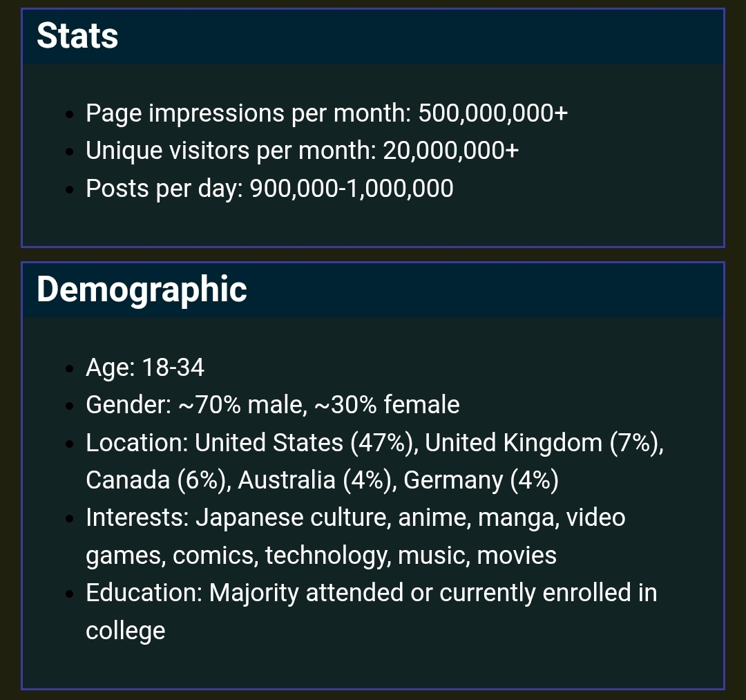Click the Education: Majority attended line
Viewport: 746px width, 700px height.
[371, 593]
